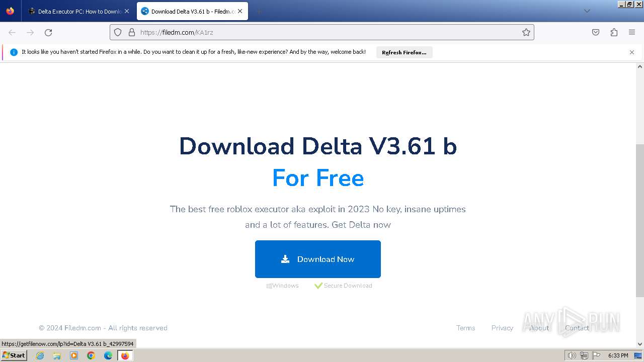Open the Action Center flag icon

point(596,355)
